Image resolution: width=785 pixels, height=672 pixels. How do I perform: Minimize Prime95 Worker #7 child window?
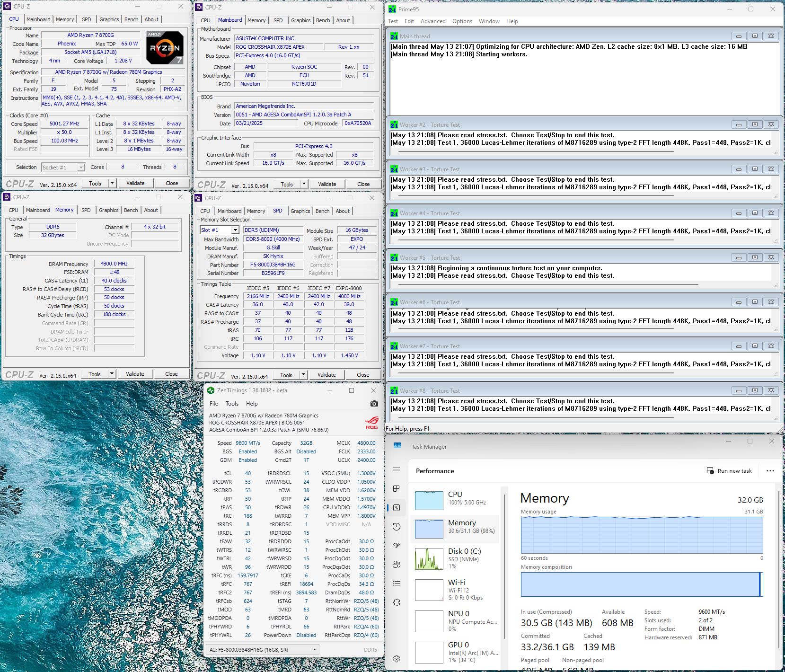pos(739,346)
